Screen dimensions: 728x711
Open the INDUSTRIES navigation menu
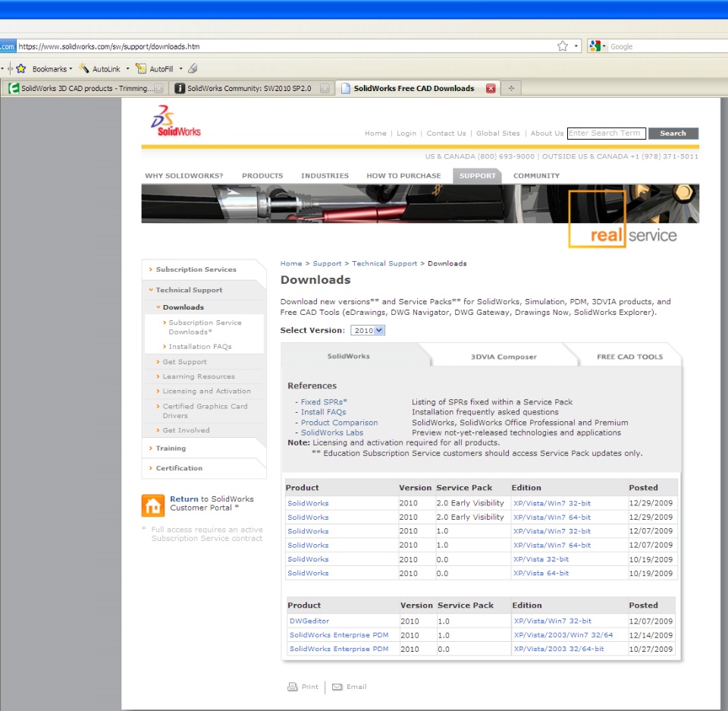[325, 175]
